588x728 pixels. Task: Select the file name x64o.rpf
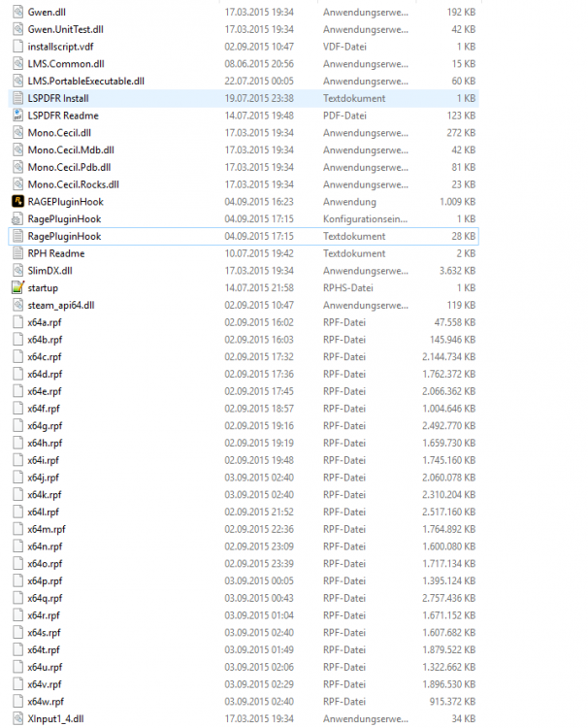pos(45,564)
